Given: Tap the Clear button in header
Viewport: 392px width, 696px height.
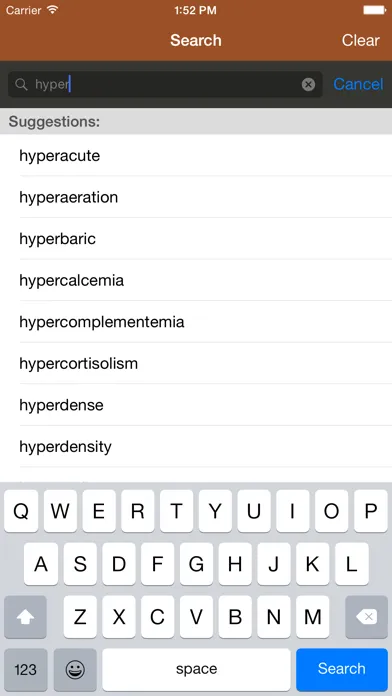Looking at the screenshot, I should tap(360, 40).
